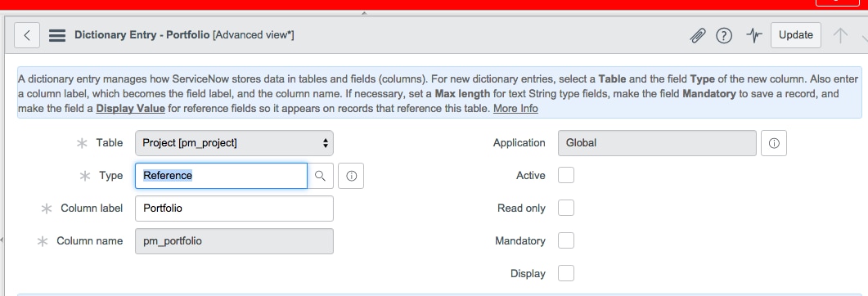This screenshot has height=296, width=868.
Task: Click the paperclip attachments icon
Action: click(x=698, y=35)
